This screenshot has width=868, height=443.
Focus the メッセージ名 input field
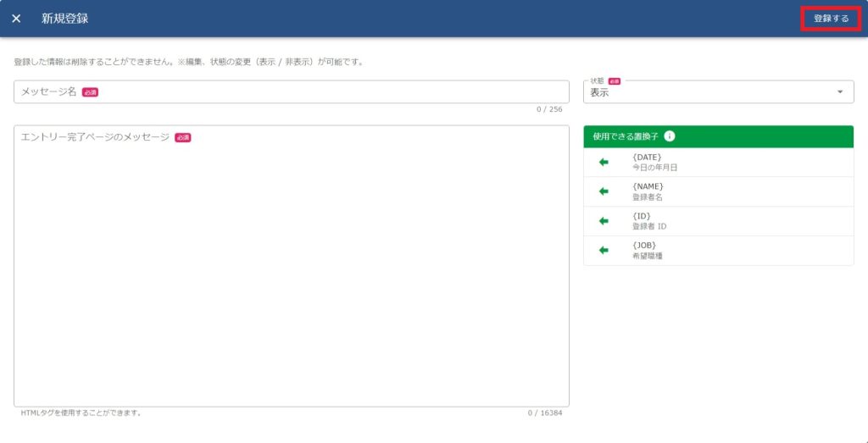(291, 91)
